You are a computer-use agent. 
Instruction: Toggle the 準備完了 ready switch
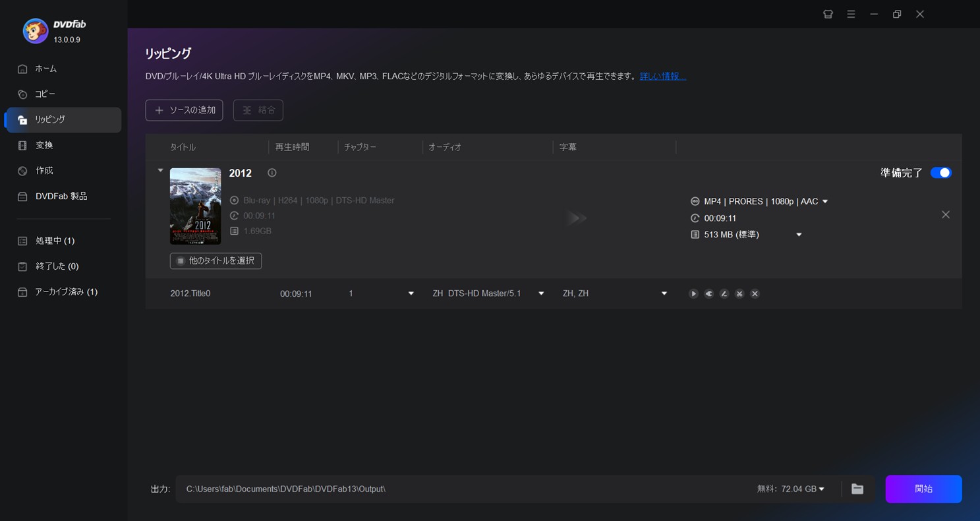pyautogui.click(x=940, y=173)
